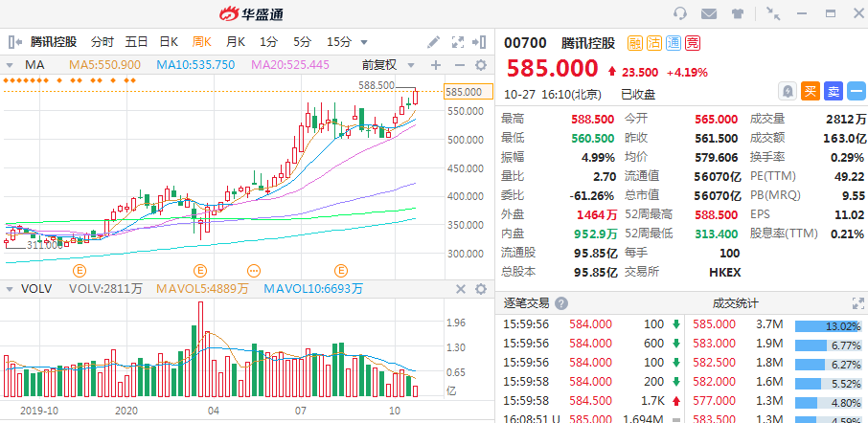The height and width of the screenshot is (423, 868).
Task: Click the 585.000 current price axis tag
Action: [x=468, y=92]
